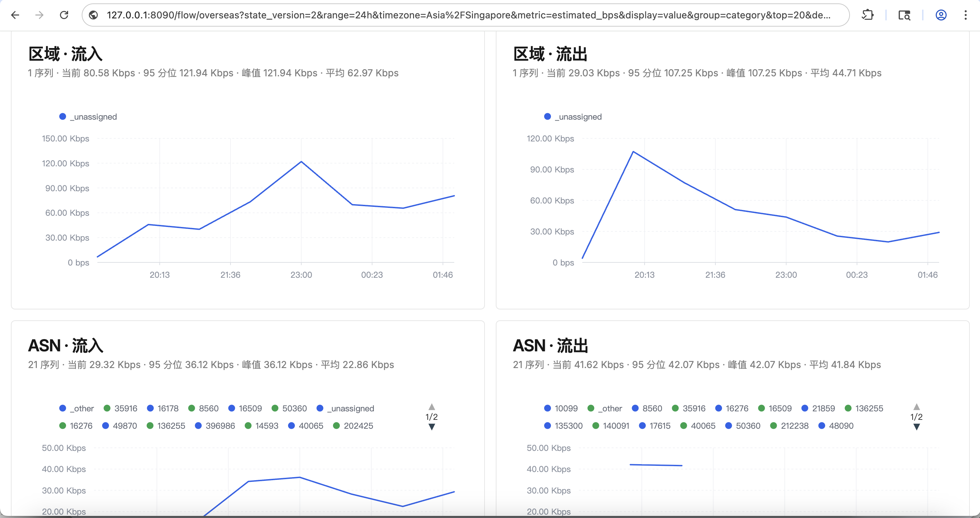Click the address bar URL field
Image resolution: width=980 pixels, height=518 pixels.
point(468,15)
